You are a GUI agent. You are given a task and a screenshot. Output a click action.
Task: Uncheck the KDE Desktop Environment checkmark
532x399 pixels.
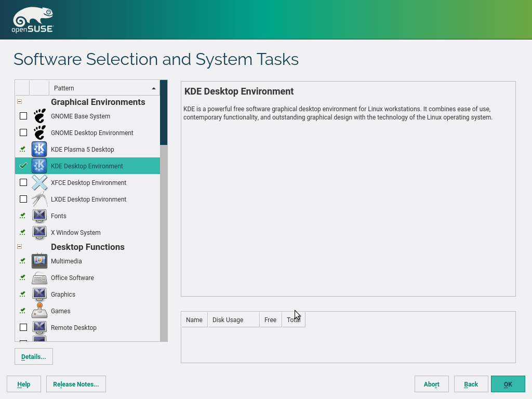[x=23, y=166]
